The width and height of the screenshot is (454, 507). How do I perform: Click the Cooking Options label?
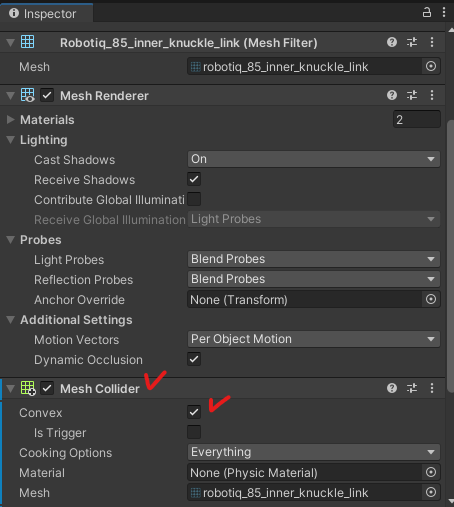point(66,453)
